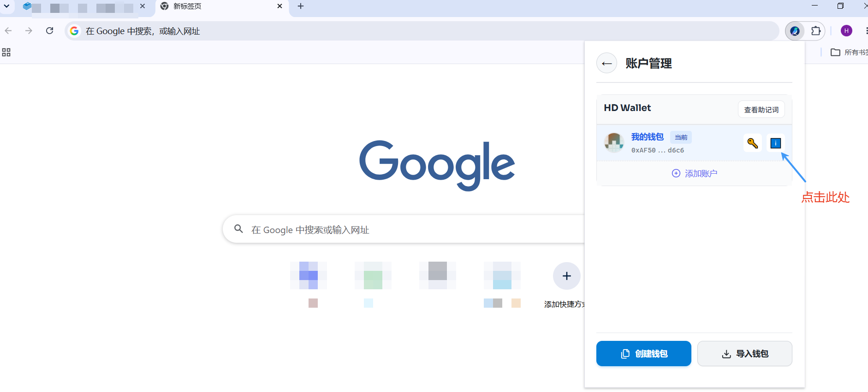This screenshot has width=868, height=392.
Task: Click the 创建钱包 button
Action: tap(644, 354)
